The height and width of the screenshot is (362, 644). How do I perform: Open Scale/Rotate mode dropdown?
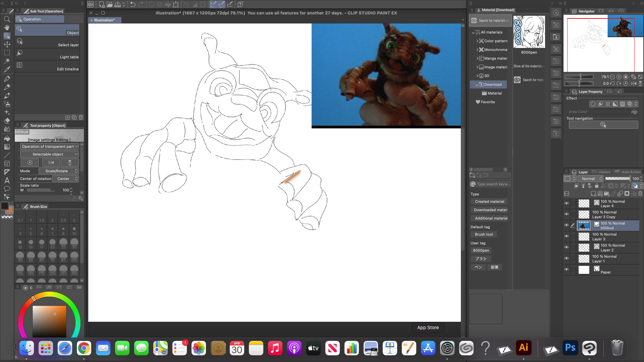point(59,171)
